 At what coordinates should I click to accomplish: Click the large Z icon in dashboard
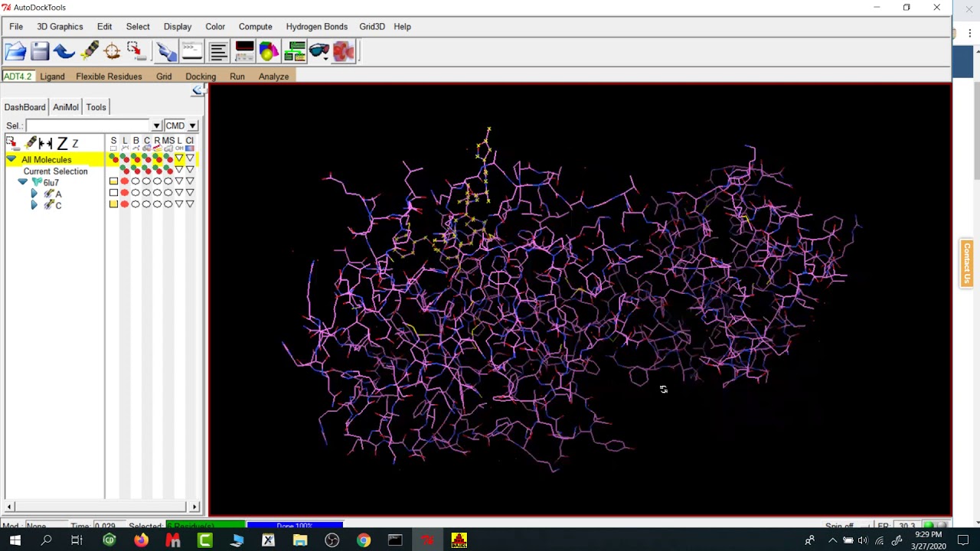coord(62,143)
